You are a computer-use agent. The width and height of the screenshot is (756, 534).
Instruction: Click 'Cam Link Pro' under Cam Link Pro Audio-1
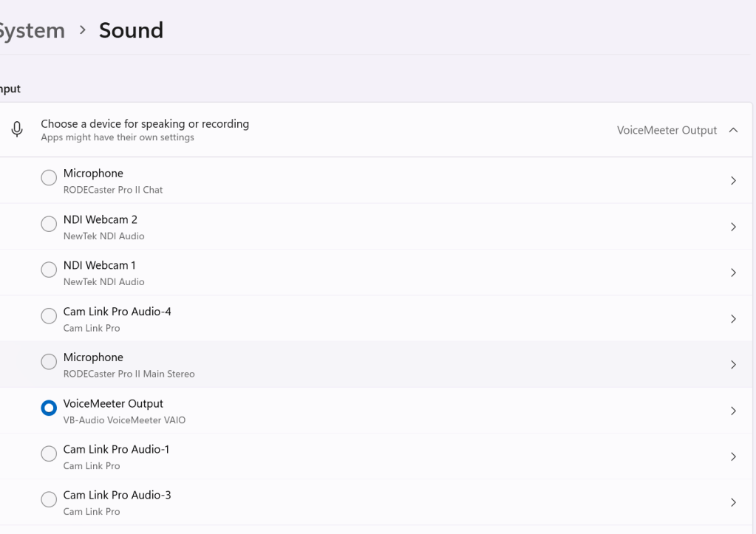click(92, 466)
